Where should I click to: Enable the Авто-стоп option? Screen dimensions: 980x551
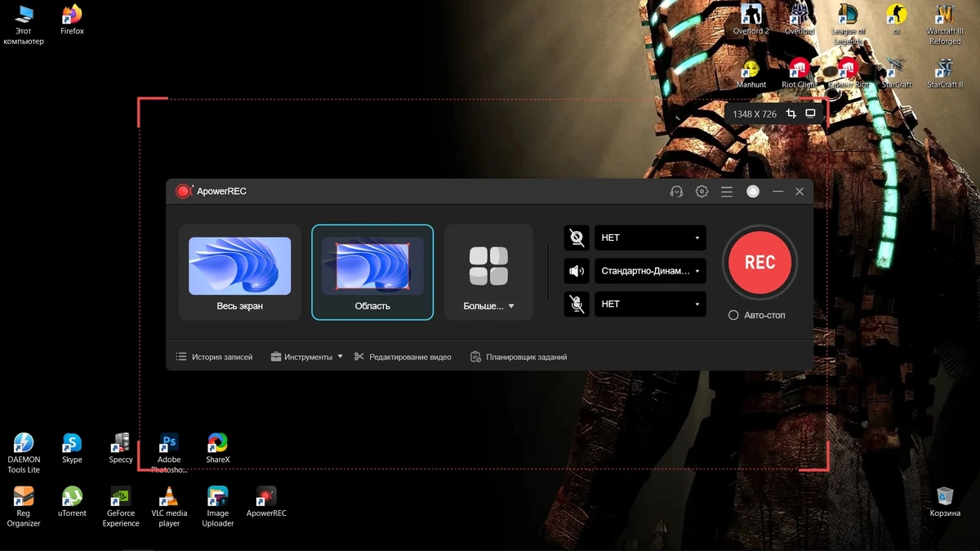pyautogui.click(x=756, y=315)
